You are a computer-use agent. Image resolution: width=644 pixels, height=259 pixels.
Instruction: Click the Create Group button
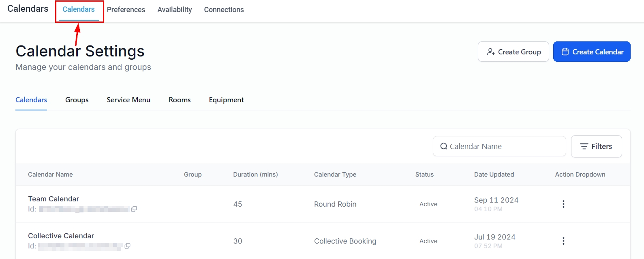click(513, 52)
